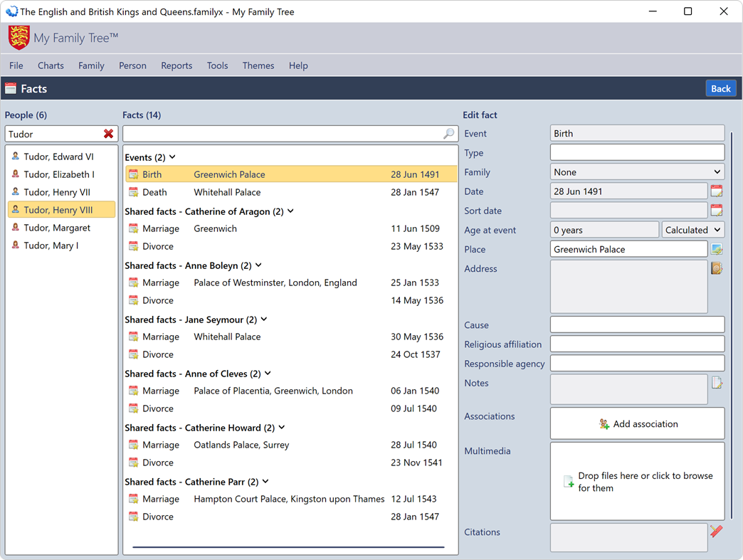
Task: Select the person icon beside Tudor, Elizabeth I
Action: [x=15, y=174]
